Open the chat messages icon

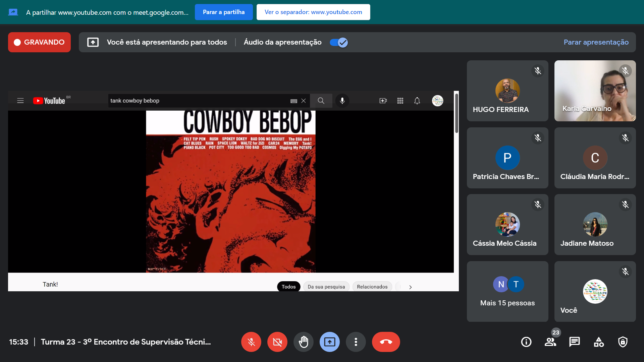(574, 342)
